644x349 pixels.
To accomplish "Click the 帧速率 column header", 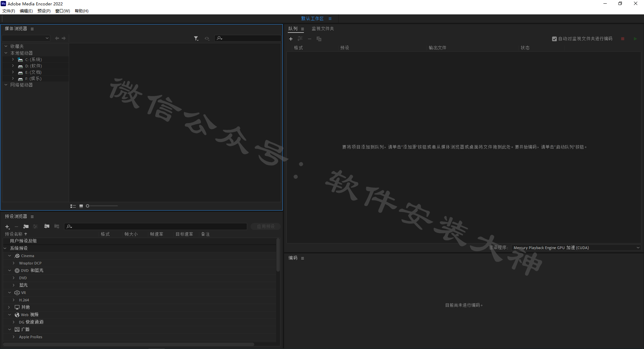I will point(157,234).
